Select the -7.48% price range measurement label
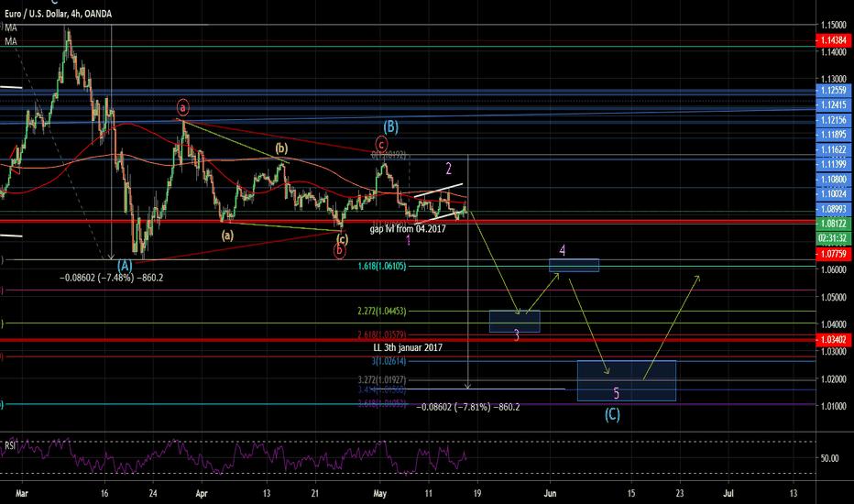854x504 pixels. click(x=112, y=278)
